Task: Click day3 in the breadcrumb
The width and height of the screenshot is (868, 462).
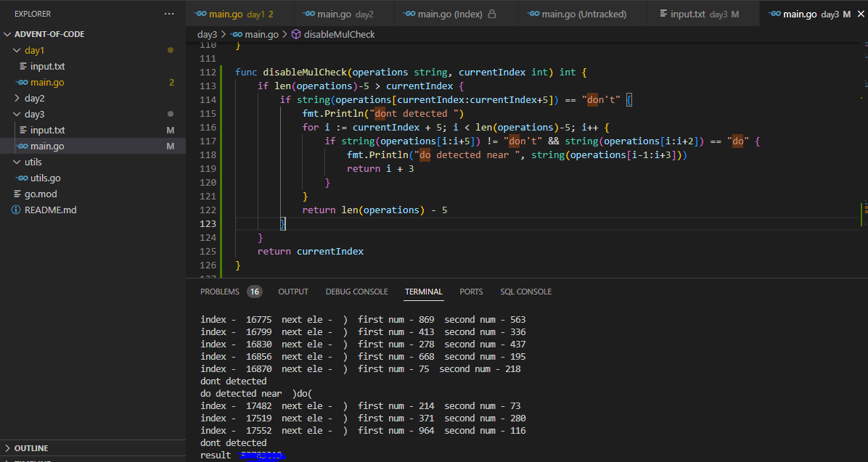Action: point(207,34)
